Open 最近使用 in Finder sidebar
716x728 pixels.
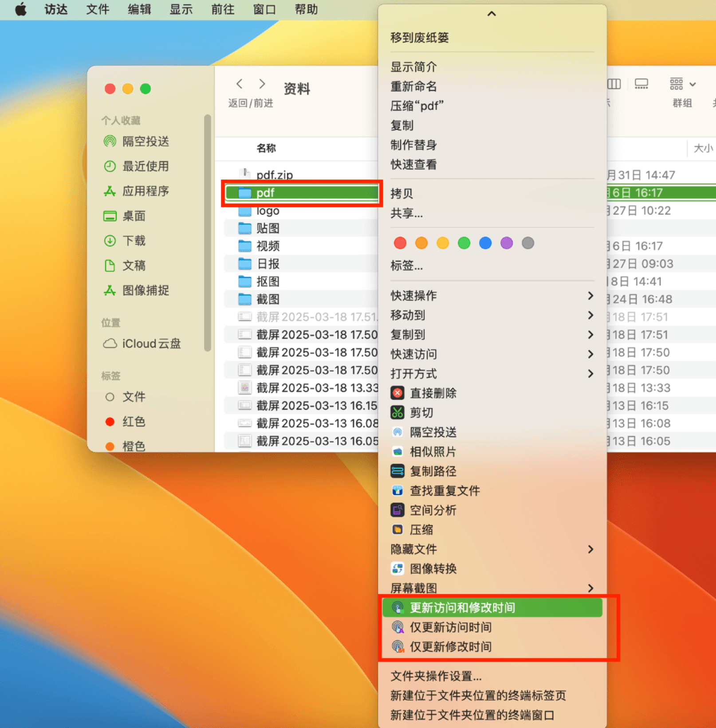136,166
